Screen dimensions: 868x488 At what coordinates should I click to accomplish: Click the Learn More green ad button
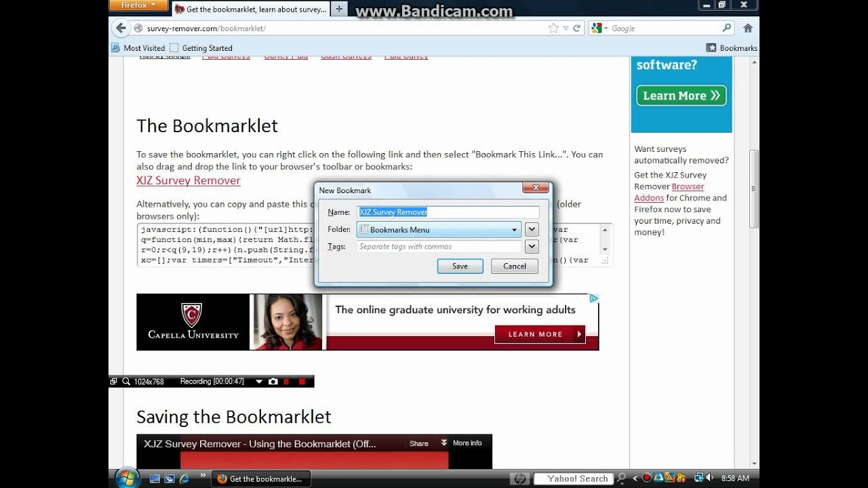coord(682,96)
